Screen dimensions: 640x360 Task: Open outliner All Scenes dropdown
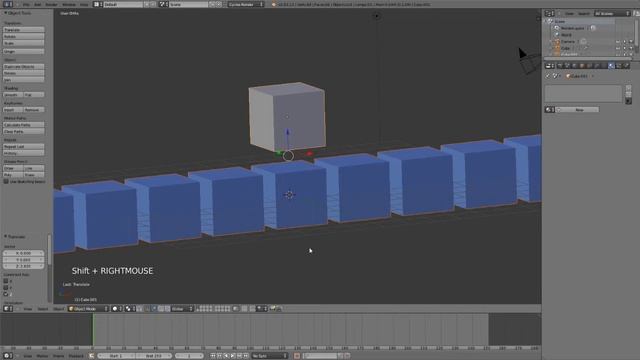tap(612, 13)
